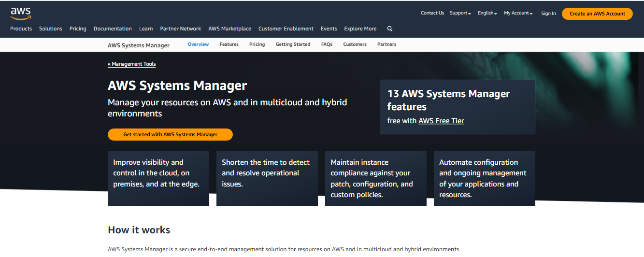Click Create an AWS Account button
The height and width of the screenshot is (257, 644).
coord(597,14)
